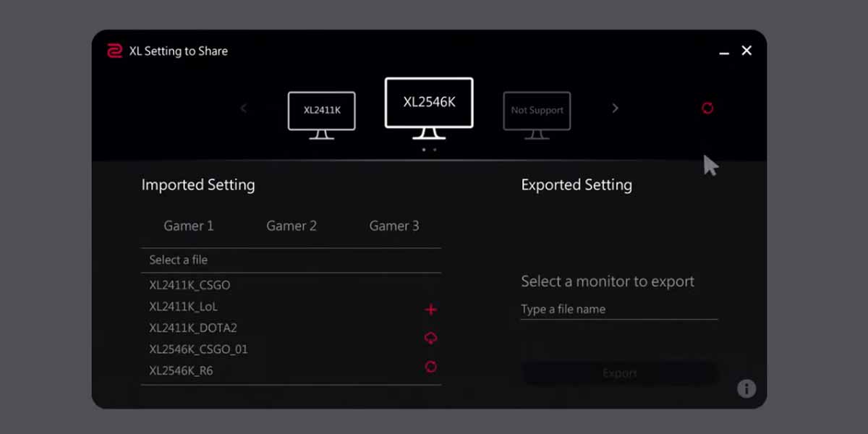Click the red circular reset icon beside file list

pyautogui.click(x=431, y=367)
